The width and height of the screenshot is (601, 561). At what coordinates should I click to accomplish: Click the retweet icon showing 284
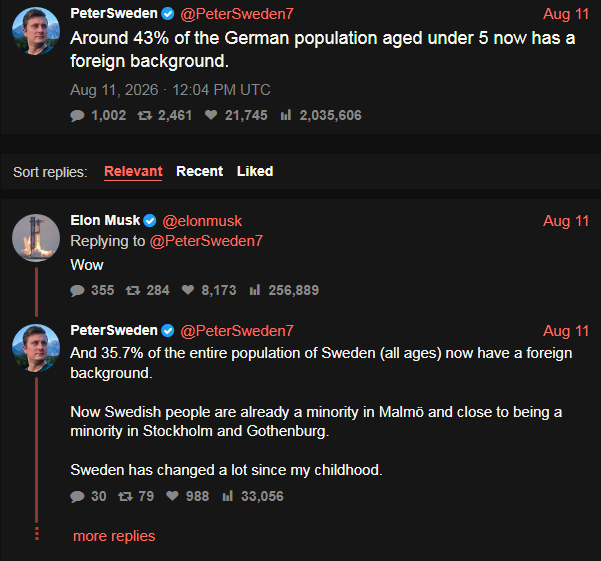coord(133,290)
